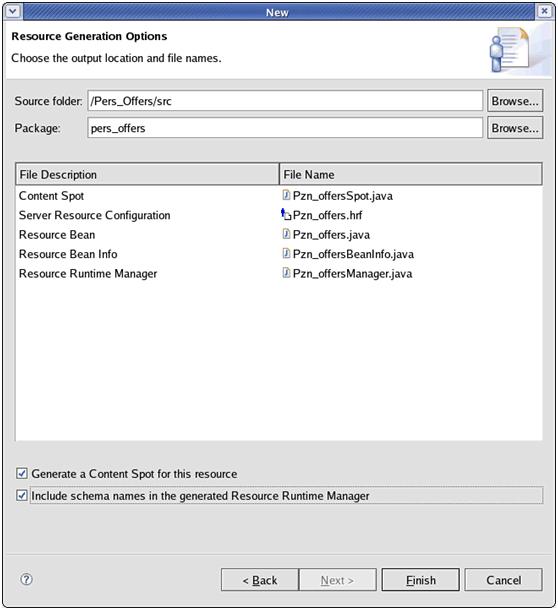Viewport: 558px width, 610px height.
Task: Click the File Description column header
Action: coord(147,174)
